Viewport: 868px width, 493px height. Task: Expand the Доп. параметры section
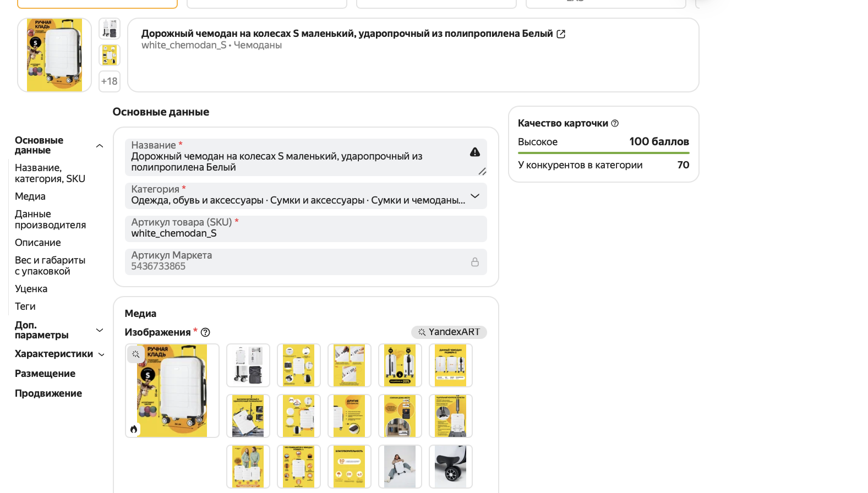[x=100, y=330]
